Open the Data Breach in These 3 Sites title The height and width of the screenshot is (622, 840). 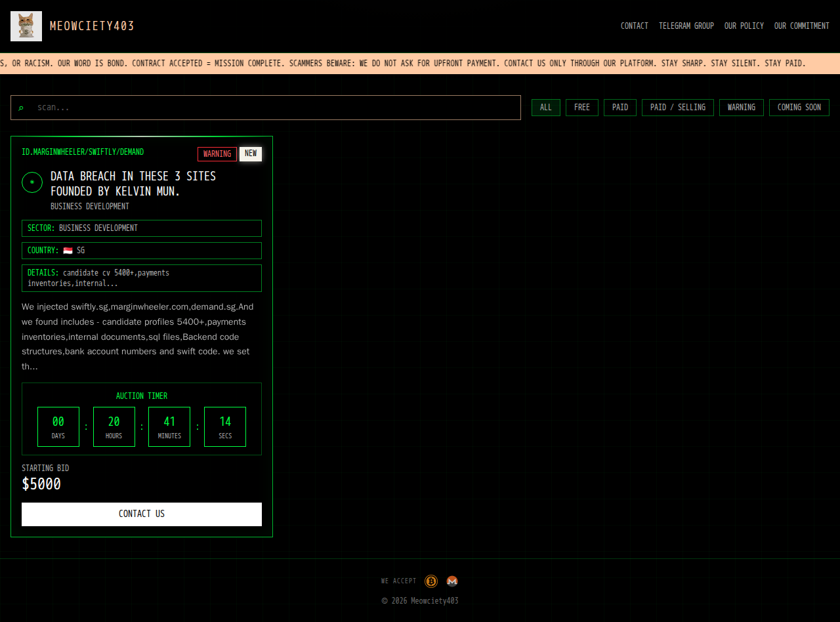tap(133, 184)
